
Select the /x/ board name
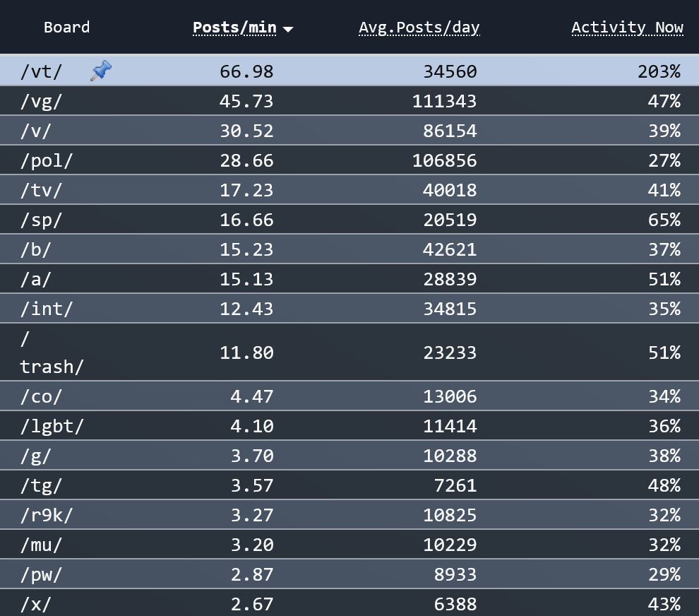pos(36,604)
